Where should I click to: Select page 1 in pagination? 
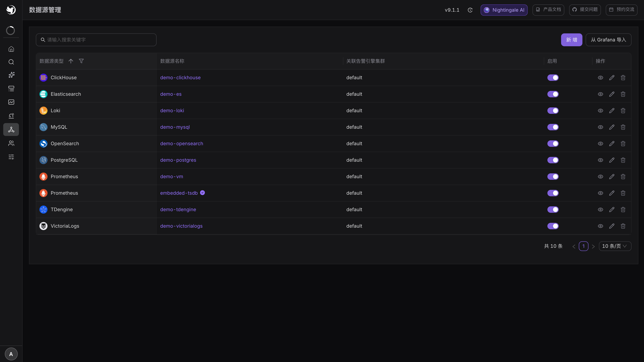(583, 246)
